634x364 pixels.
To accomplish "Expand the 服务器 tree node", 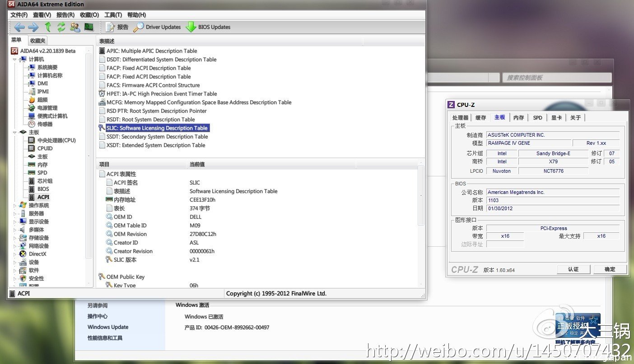I will point(14,213).
